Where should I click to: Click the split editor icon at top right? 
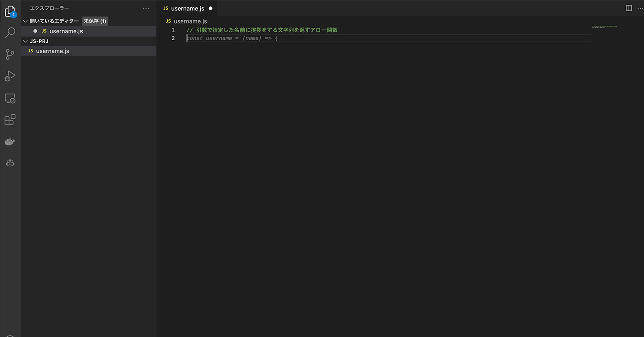pyautogui.click(x=629, y=8)
